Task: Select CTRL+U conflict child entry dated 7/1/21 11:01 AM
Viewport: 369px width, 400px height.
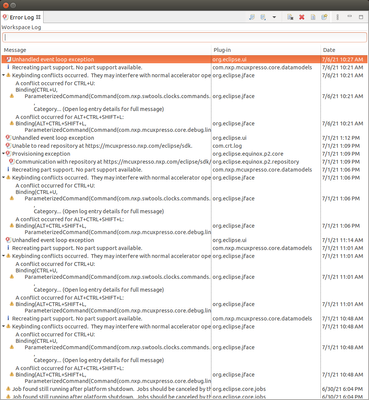Action: 184,277
